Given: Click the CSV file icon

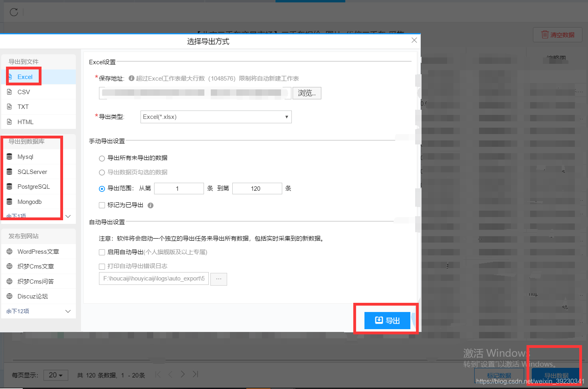Looking at the screenshot, I should 10,92.
